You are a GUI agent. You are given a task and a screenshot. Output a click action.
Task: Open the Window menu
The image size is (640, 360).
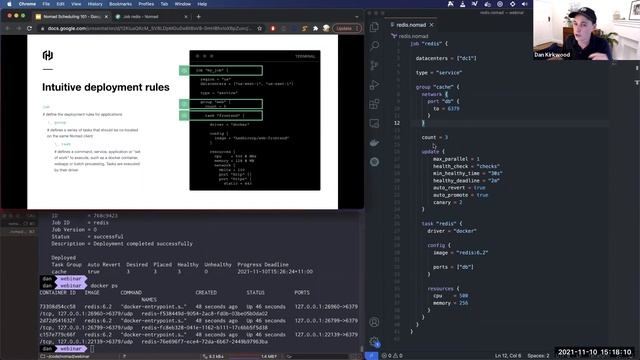tap(182, 4)
